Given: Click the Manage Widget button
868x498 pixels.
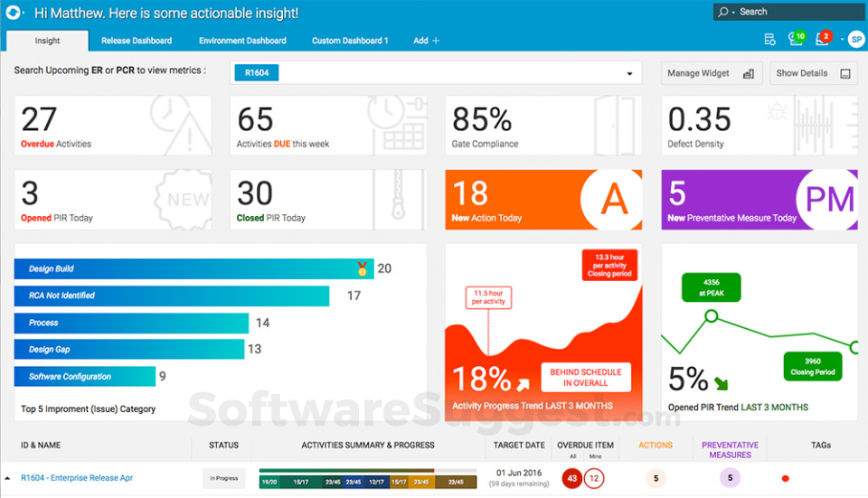Looking at the screenshot, I should pyautogui.click(x=711, y=73).
